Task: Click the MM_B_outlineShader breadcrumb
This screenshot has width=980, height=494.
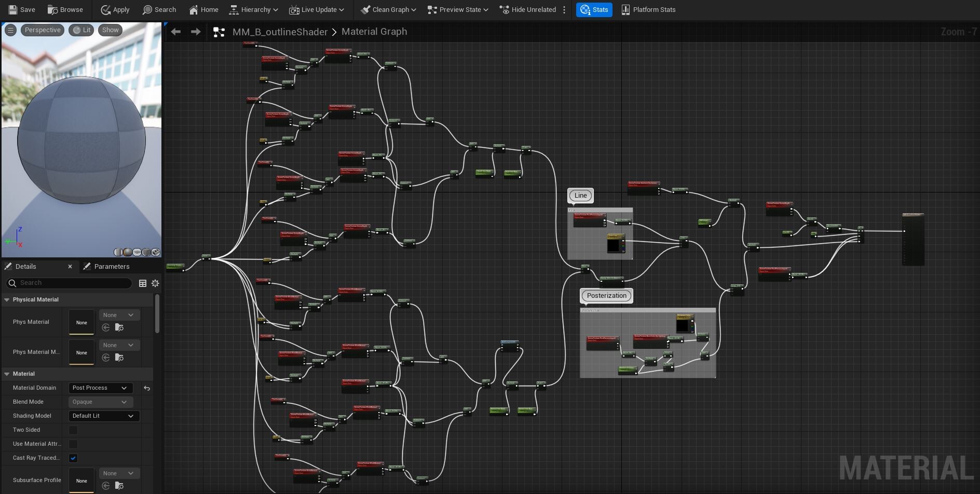Action: tap(280, 32)
